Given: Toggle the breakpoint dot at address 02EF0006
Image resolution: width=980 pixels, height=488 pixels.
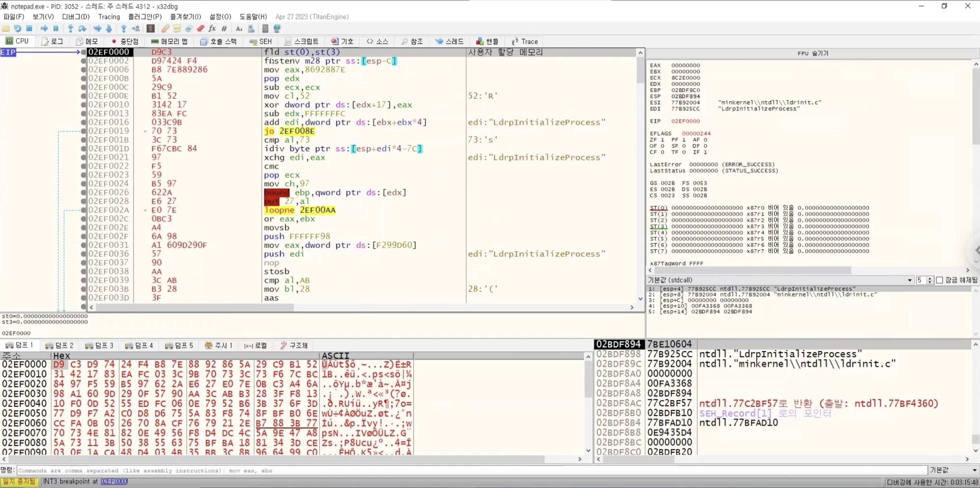Looking at the screenshot, I should [83, 70].
